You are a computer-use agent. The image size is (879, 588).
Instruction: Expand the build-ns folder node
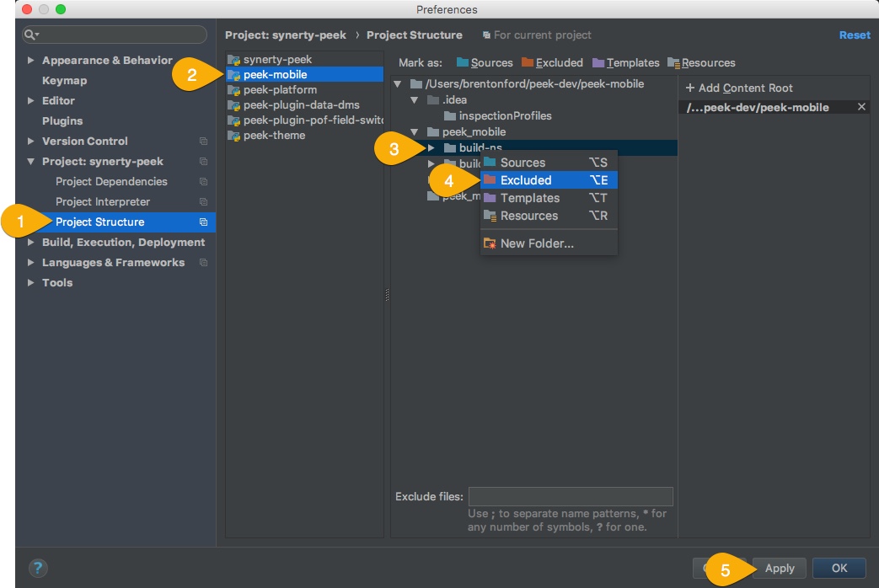pyautogui.click(x=431, y=147)
